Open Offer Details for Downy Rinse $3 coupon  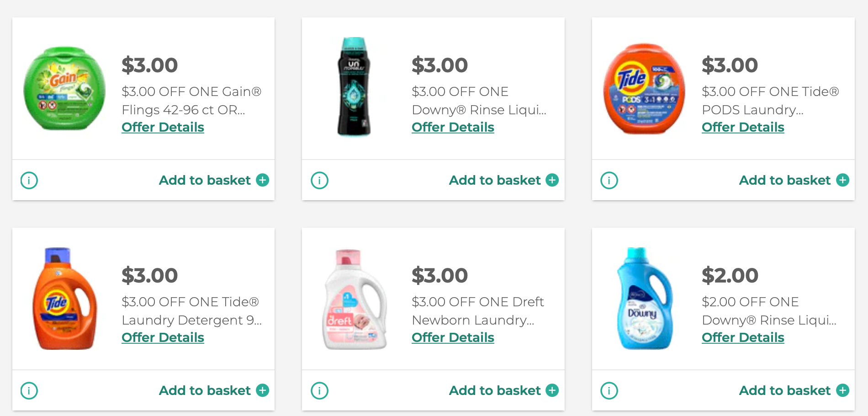pos(452,127)
